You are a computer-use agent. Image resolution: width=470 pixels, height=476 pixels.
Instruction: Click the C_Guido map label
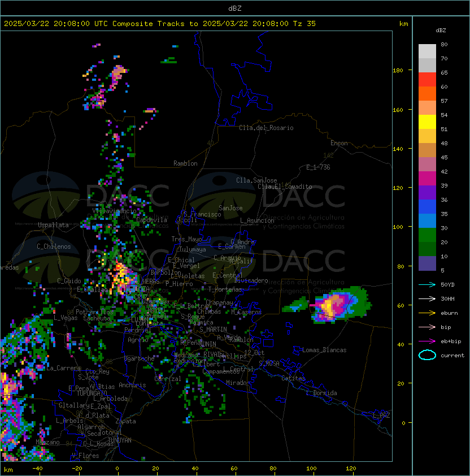pyautogui.click(x=69, y=281)
